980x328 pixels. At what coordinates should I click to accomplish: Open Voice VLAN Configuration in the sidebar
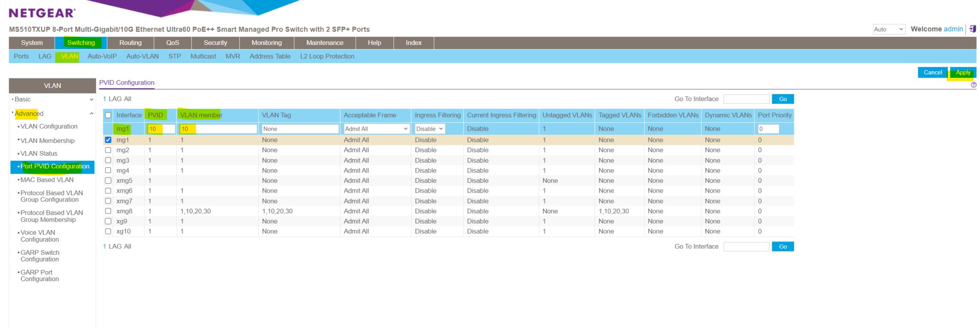(39, 236)
